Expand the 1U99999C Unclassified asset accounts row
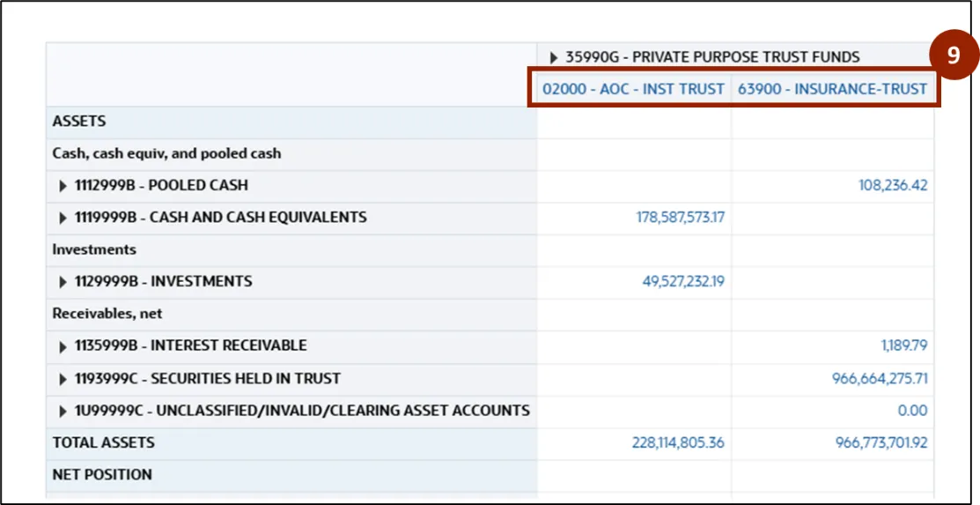Viewport: 980px width, 505px height. [63, 411]
